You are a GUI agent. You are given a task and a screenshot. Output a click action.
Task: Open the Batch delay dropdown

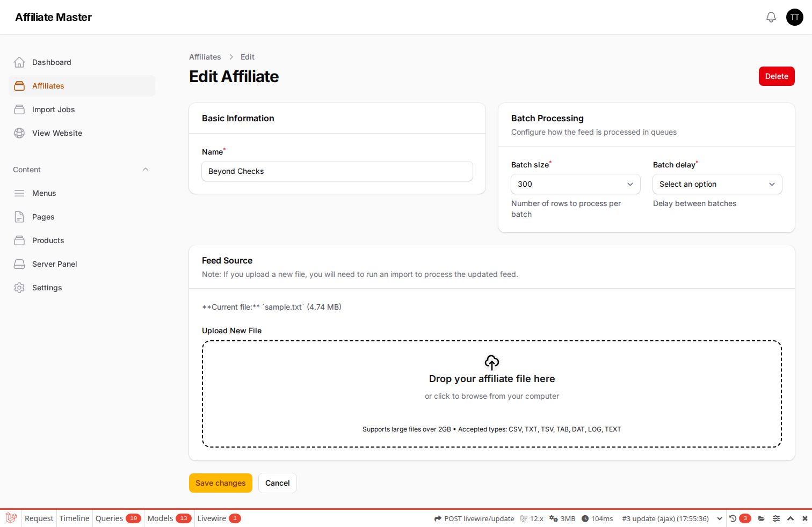point(717,184)
